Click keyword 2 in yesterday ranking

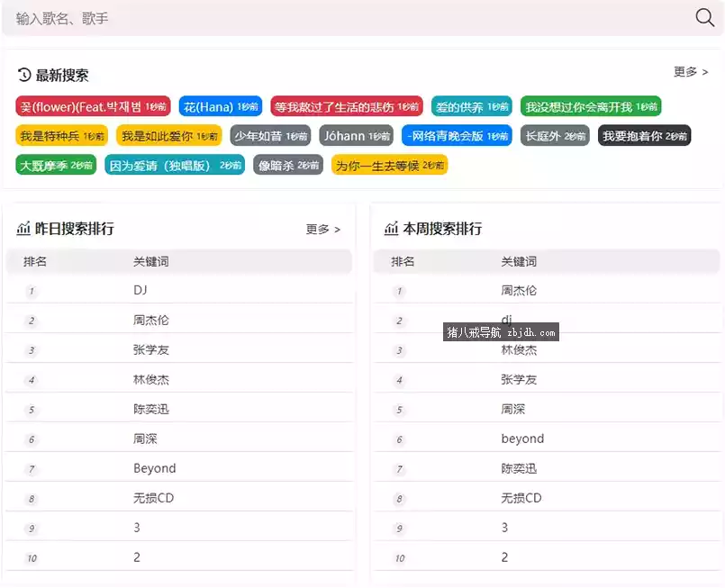click(x=137, y=557)
